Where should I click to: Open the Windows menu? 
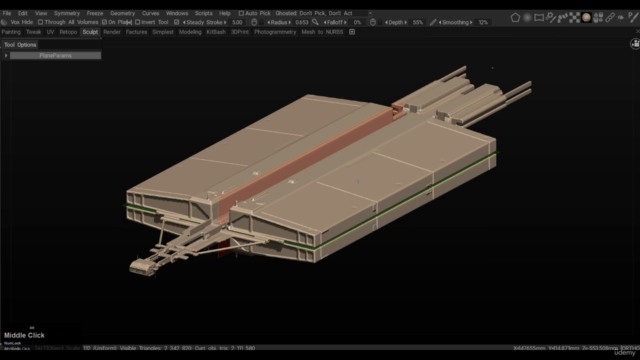(177, 13)
